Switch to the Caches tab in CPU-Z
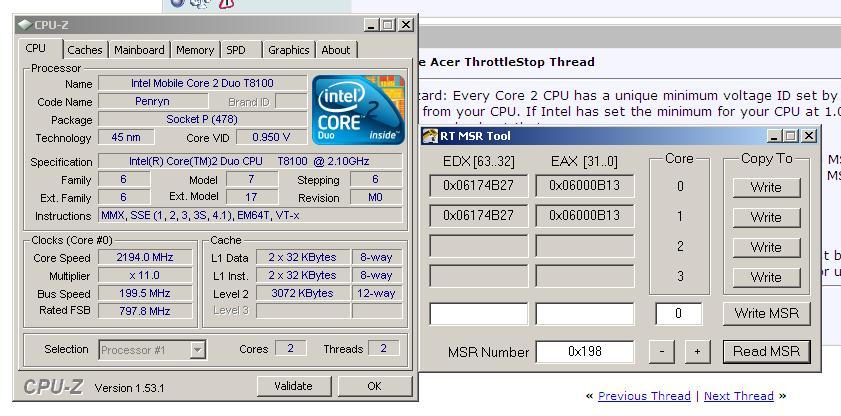This screenshot has height=416, width=841. coord(85,50)
